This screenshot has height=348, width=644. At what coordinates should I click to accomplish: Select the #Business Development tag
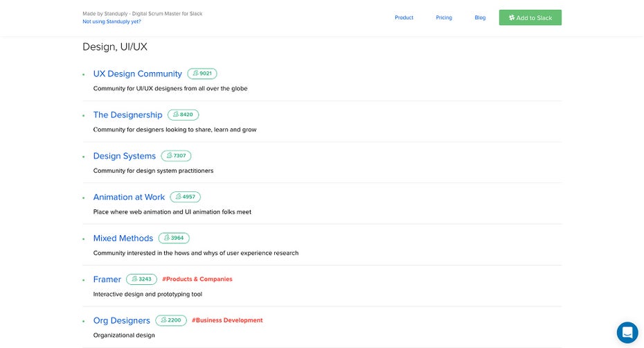tap(227, 320)
